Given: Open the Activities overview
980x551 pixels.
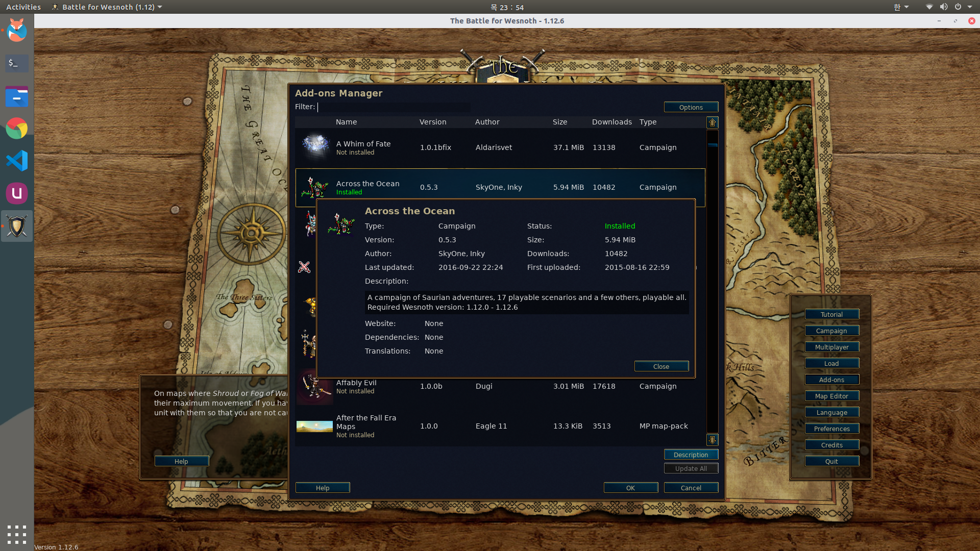Looking at the screenshot, I should coord(23,7).
